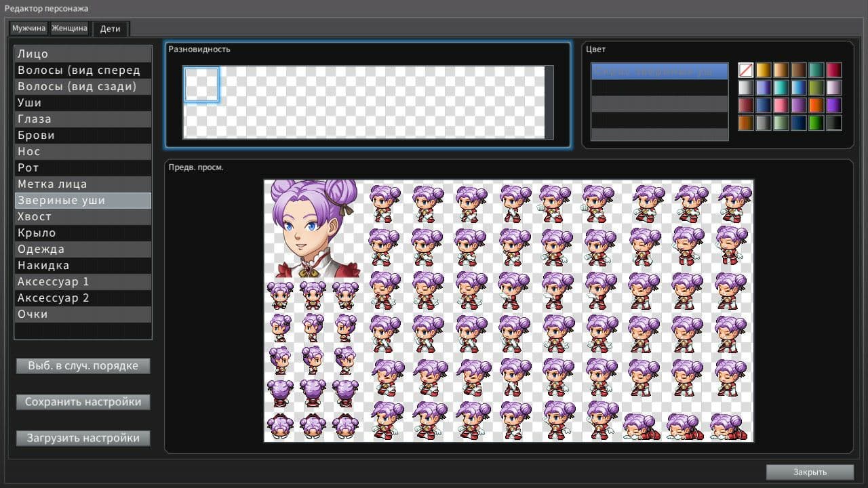The width and height of the screenshot is (868, 488).
Task: Choose Глаза from the parts list
Action: 83,119
